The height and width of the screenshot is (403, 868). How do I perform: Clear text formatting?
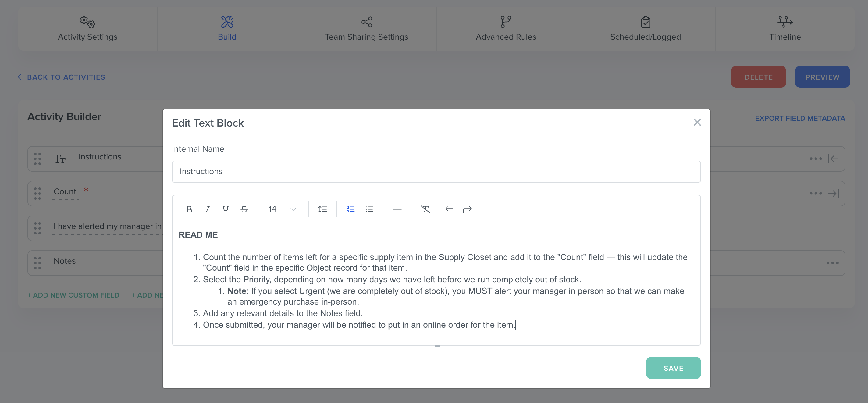(425, 209)
